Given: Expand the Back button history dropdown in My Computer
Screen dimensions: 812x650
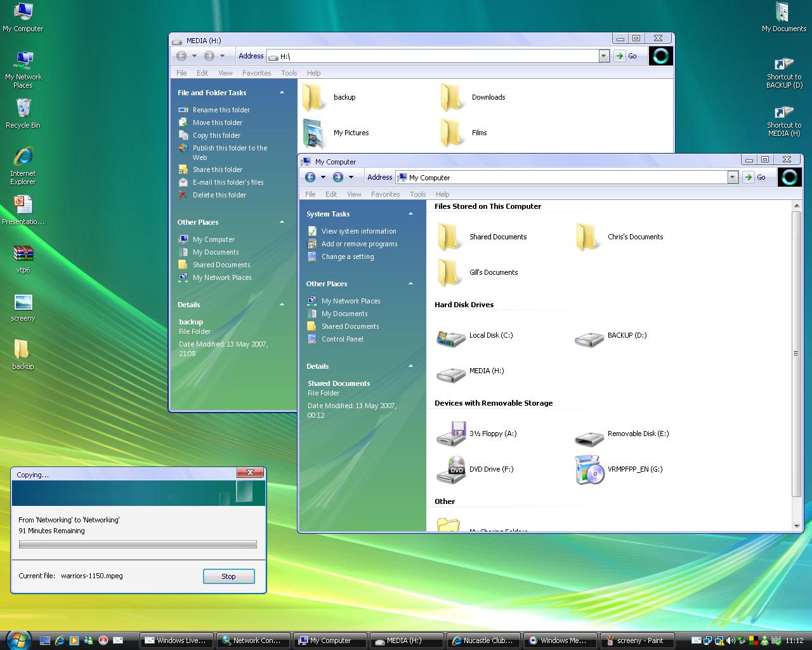Looking at the screenshot, I should click(323, 178).
